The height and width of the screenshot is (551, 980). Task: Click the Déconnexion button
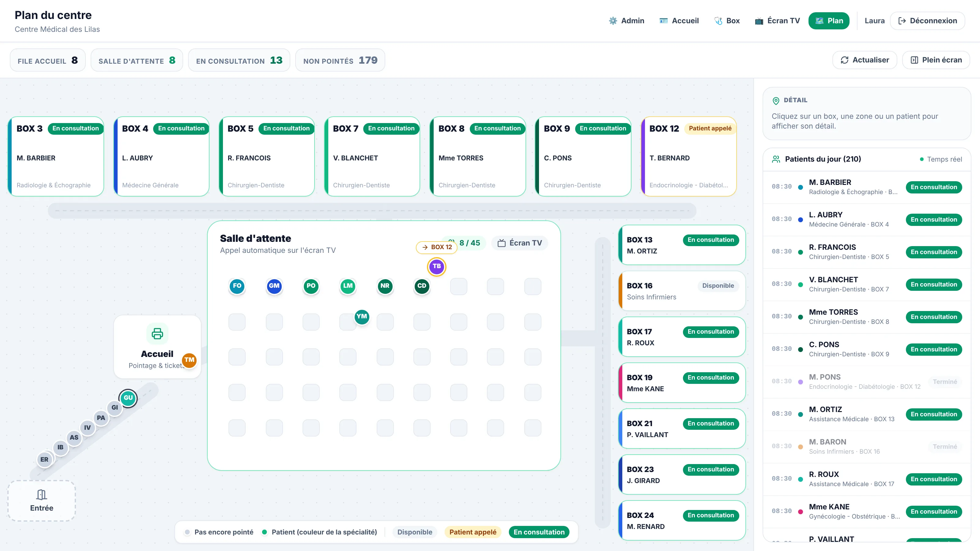927,21
